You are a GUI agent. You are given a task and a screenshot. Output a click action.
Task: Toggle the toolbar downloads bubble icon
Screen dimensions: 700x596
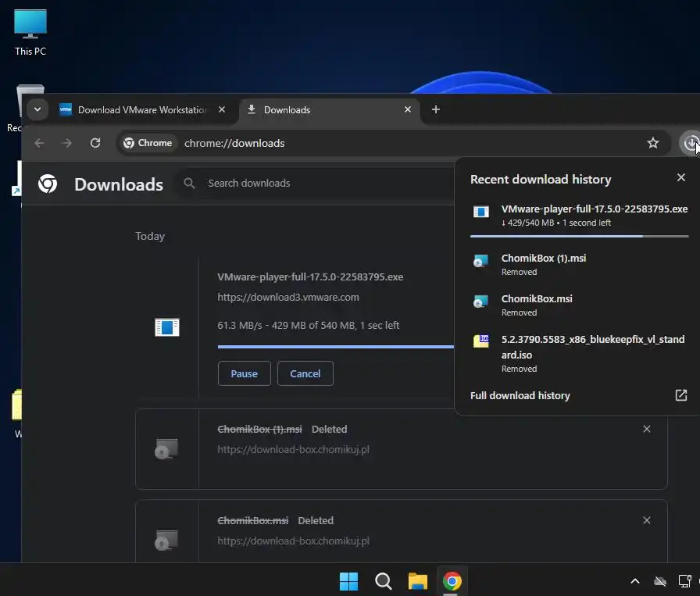click(690, 143)
